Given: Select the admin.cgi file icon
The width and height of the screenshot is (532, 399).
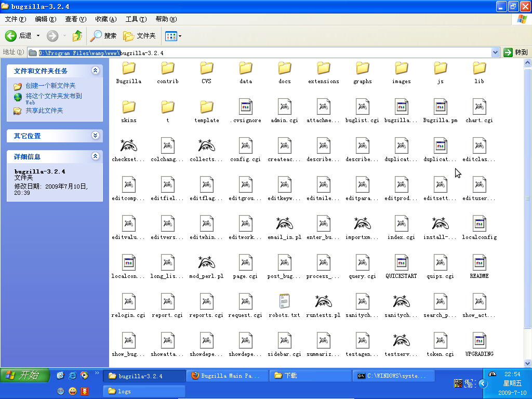Looking at the screenshot, I should (284, 107).
